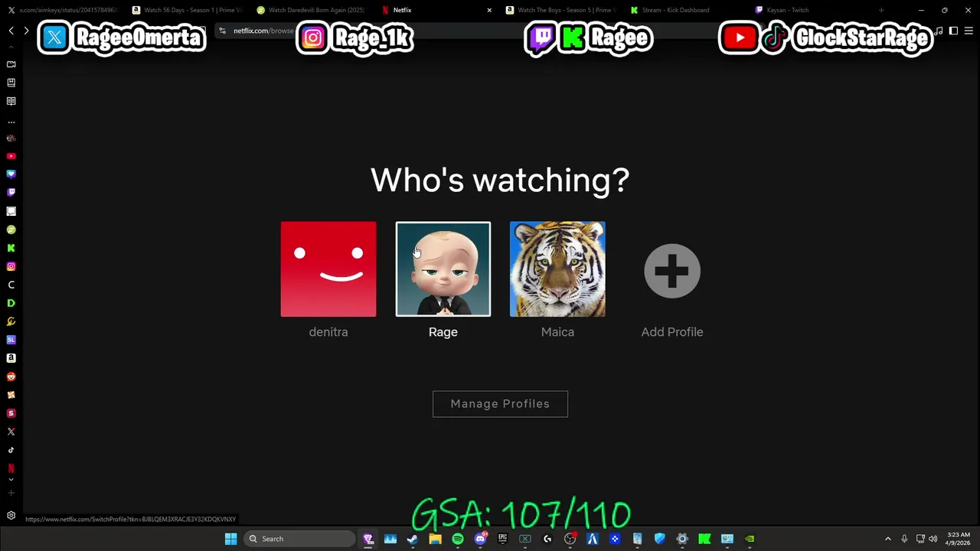Expand sidebar overflow chevron below Netflix
Image resolution: width=980 pixels, height=551 pixels.
11,480
